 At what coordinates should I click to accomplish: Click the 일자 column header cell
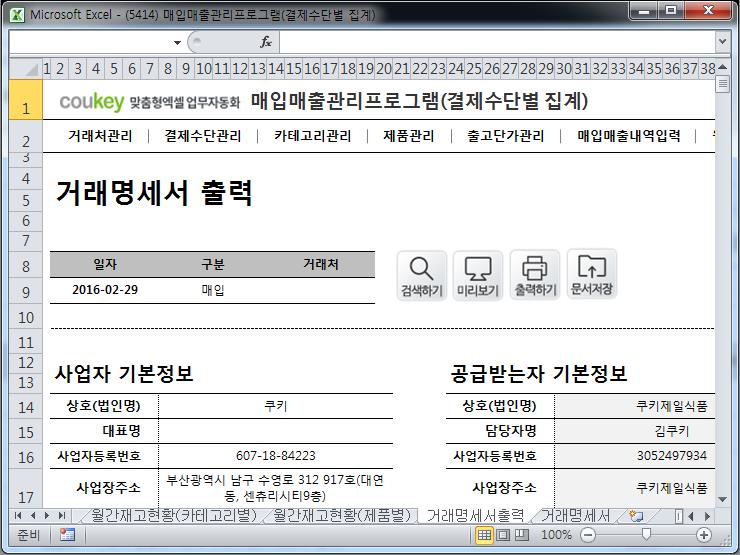pos(105,264)
